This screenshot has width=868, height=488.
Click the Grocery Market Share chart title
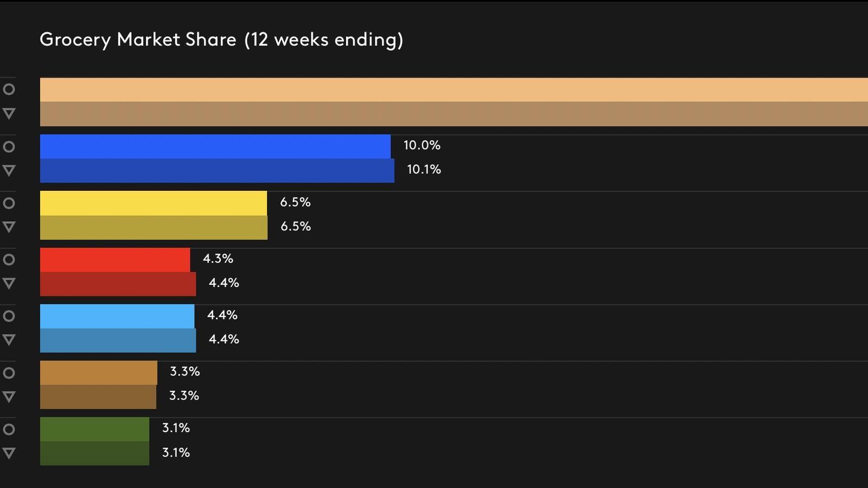221,40
